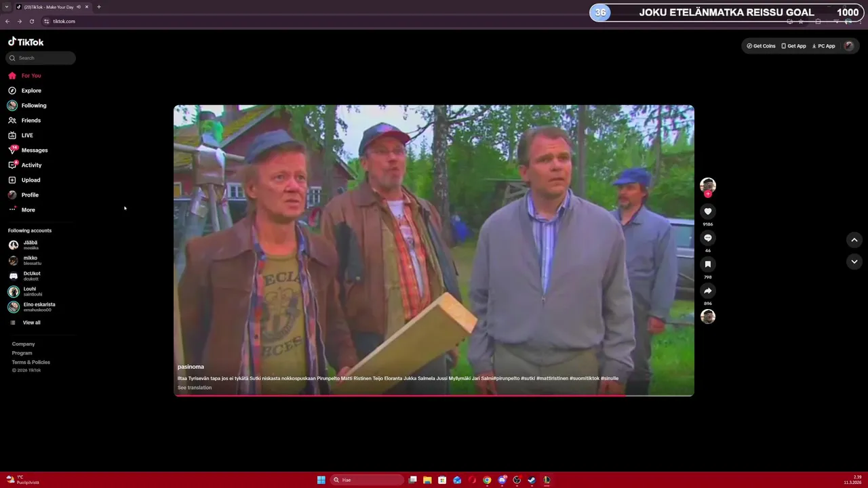Image resolution: width=868 pixels, height=488 pixels.
Task: Go to the next video with down arrow
Action: pyautogui.click(x=854, y=262)
